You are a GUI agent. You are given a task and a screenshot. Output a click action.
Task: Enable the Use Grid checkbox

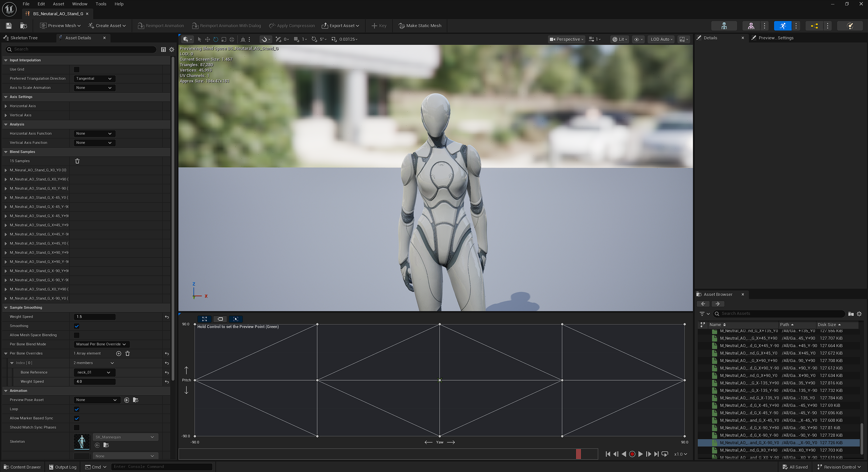[77, 70]
